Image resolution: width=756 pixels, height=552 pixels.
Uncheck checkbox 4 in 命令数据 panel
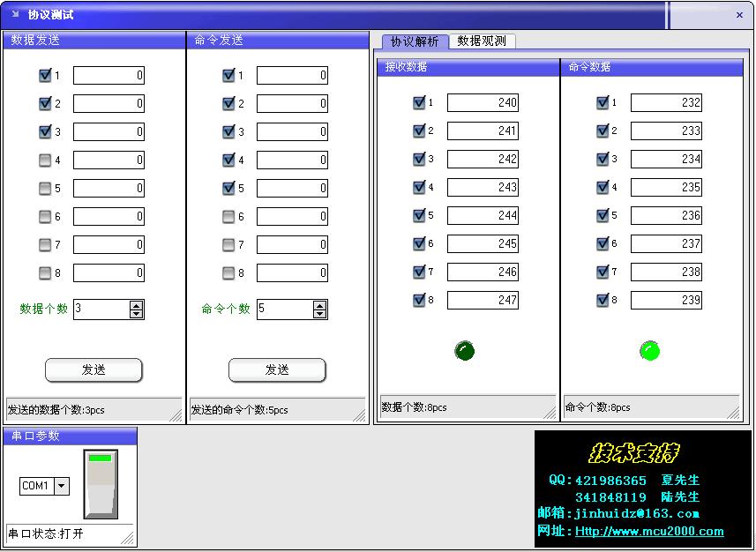click(603, 187)
